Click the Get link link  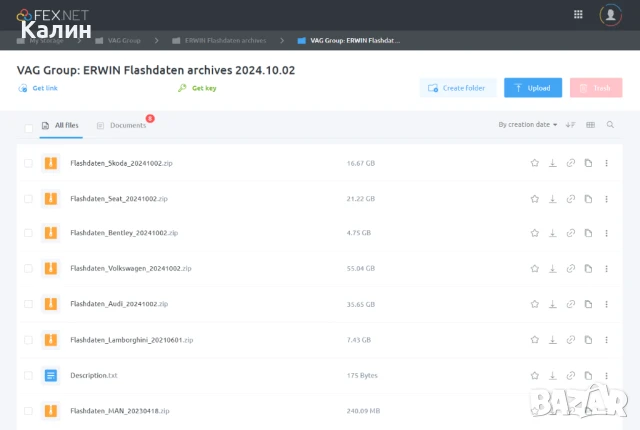(45, 88)
